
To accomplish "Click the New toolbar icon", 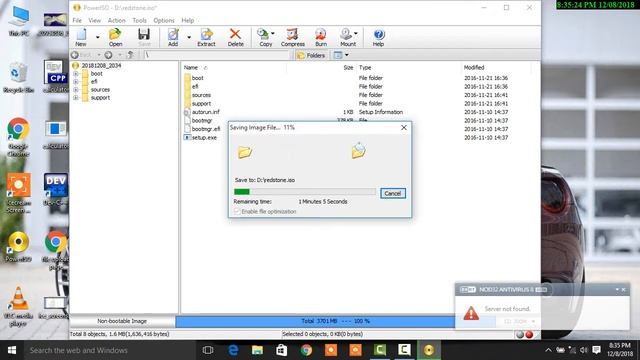I will click(81, 37).
